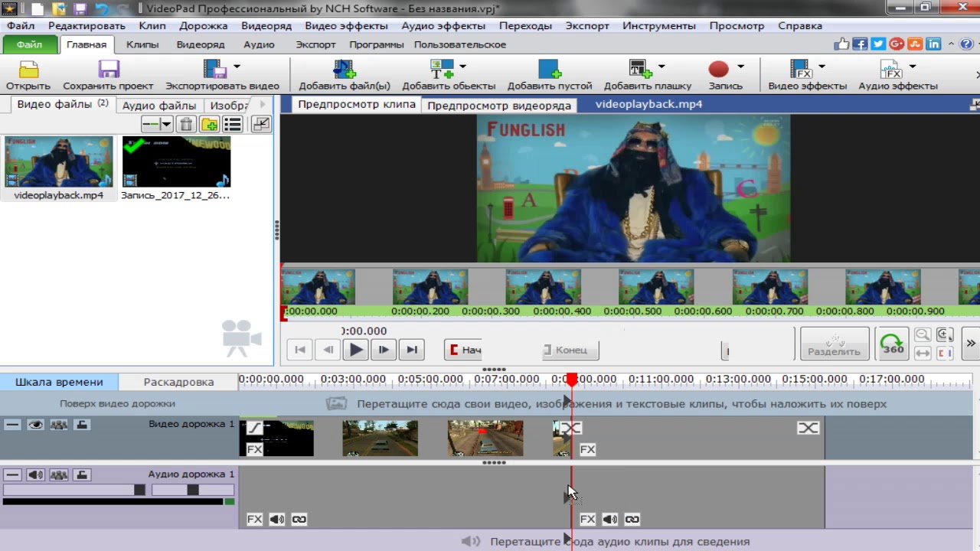Switch to Предпросмотр видеоряда tab
980x551 pixels.
tap(499, 106)
